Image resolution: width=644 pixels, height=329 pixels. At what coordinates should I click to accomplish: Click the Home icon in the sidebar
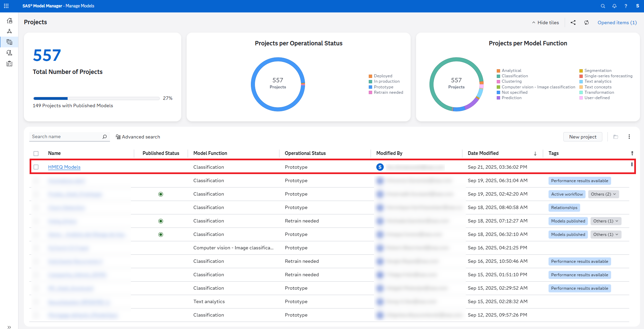[9, 21]
